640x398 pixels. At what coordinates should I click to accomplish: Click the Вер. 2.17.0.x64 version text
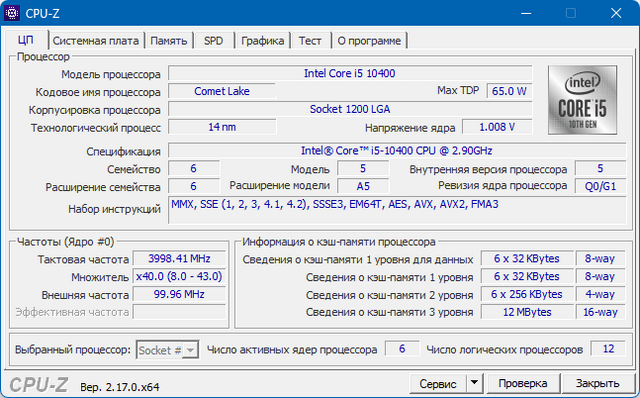click(120, 387)
